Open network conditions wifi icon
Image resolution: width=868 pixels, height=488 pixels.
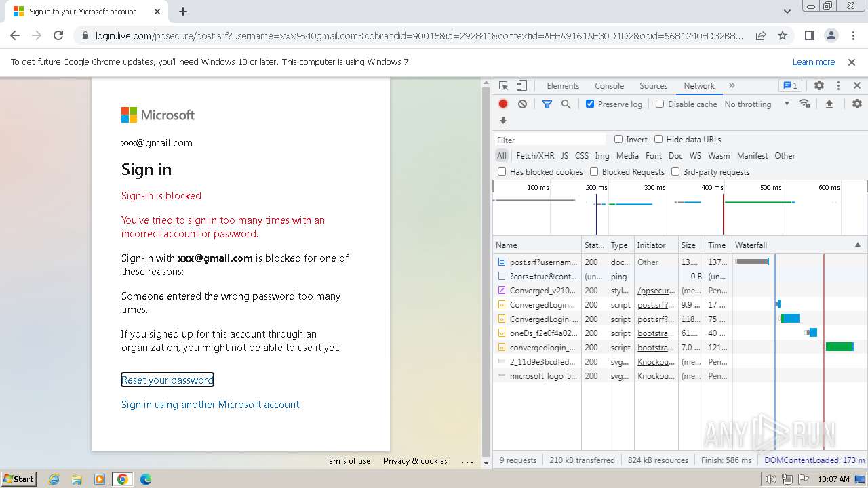tap(805, 104)
